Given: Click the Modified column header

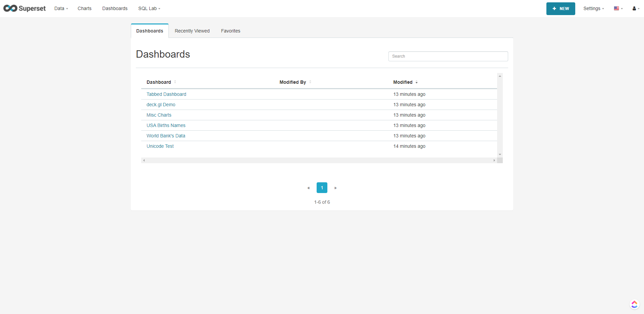Looking at the screenshot, I should [x=403, y=82].
